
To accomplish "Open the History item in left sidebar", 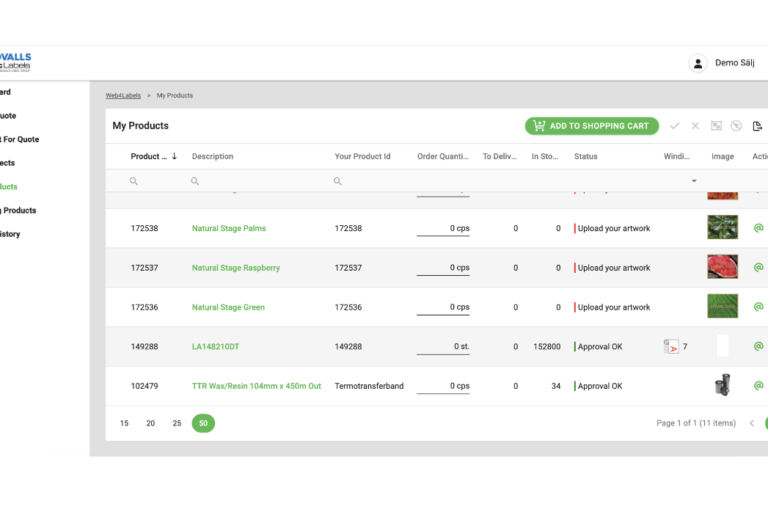I will point(10,234).
